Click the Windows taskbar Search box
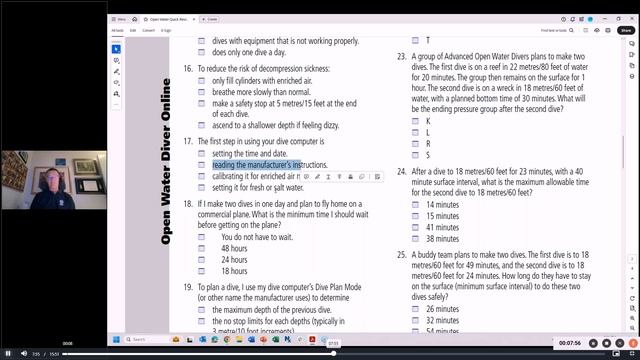Image resolution: width=640 pixels, height=360 pixels. [147, 340]
